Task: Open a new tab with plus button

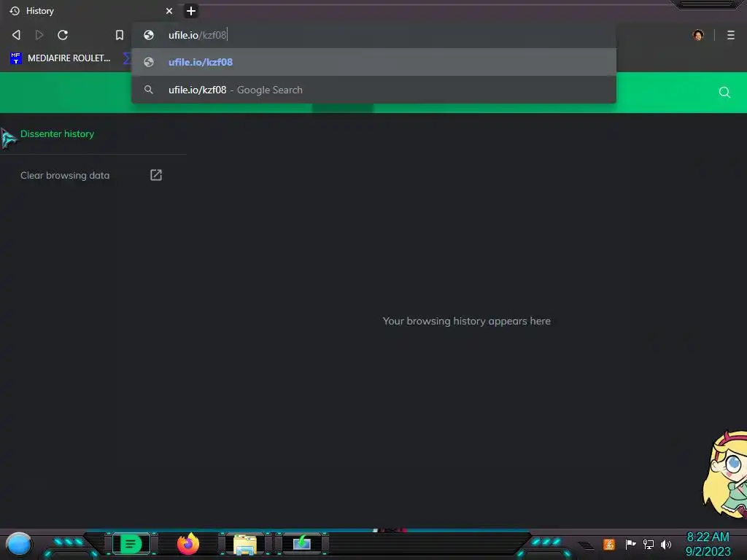Action: pos(191,11)
